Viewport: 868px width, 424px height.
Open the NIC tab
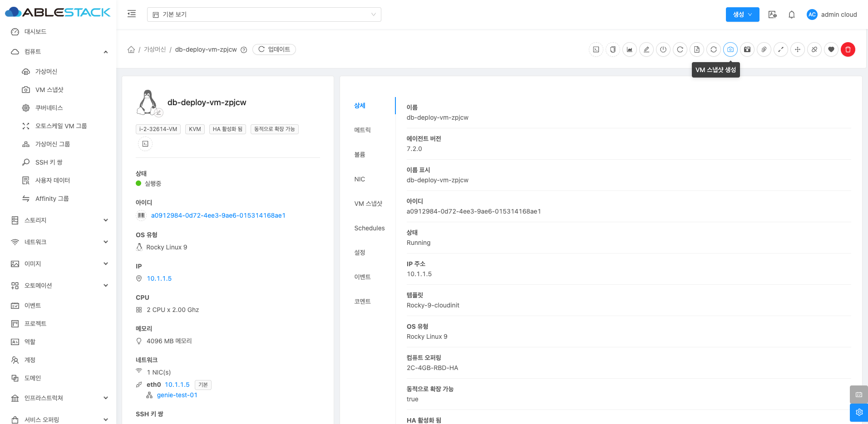click(x=360, y=179)
